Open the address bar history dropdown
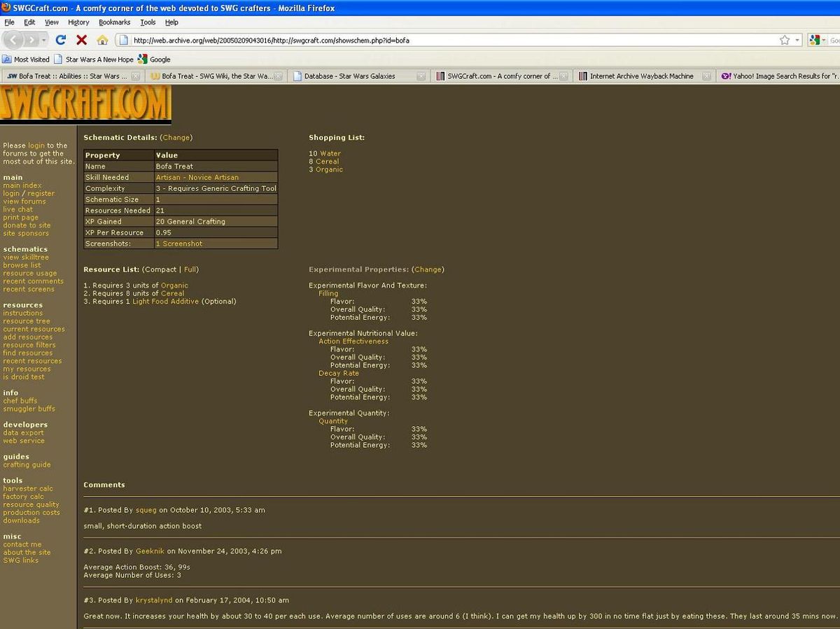 click(797, 40)
